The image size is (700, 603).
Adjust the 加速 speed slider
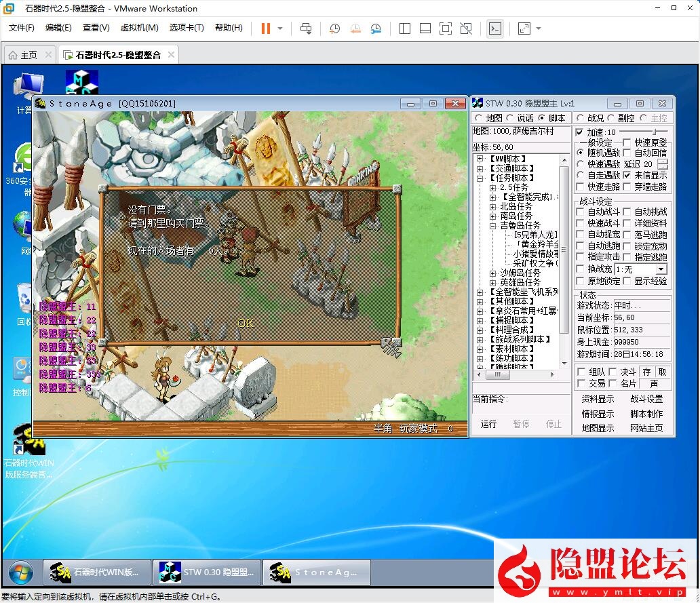654,132
